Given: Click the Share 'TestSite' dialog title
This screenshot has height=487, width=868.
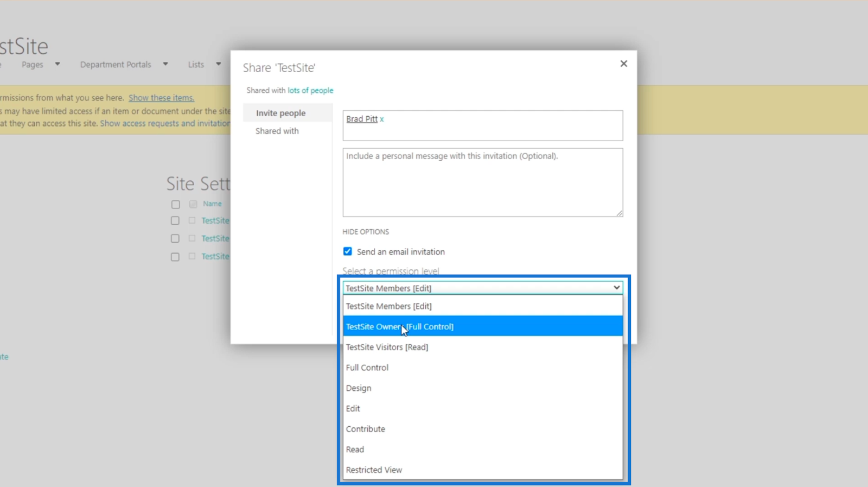Looking at the screenshot, I should point(279,68).
